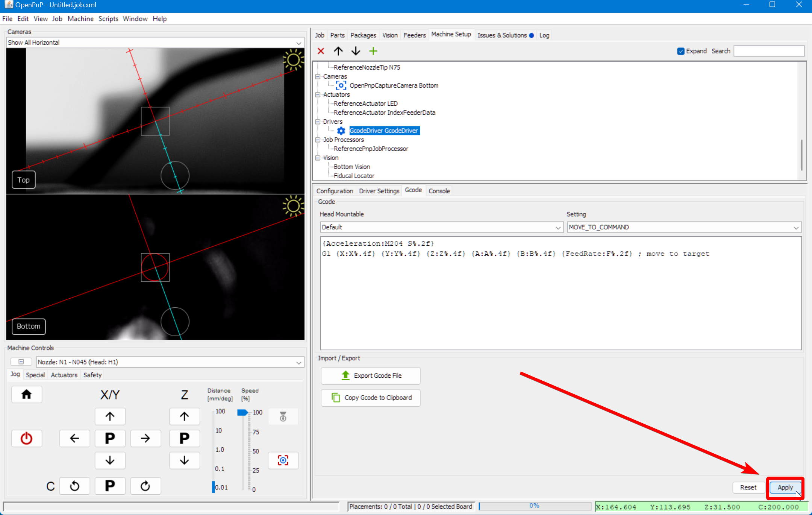Screen dimensions: 812x515
Task: Open the Head Mountable Default dropdown
Action: tap(441, 227)
